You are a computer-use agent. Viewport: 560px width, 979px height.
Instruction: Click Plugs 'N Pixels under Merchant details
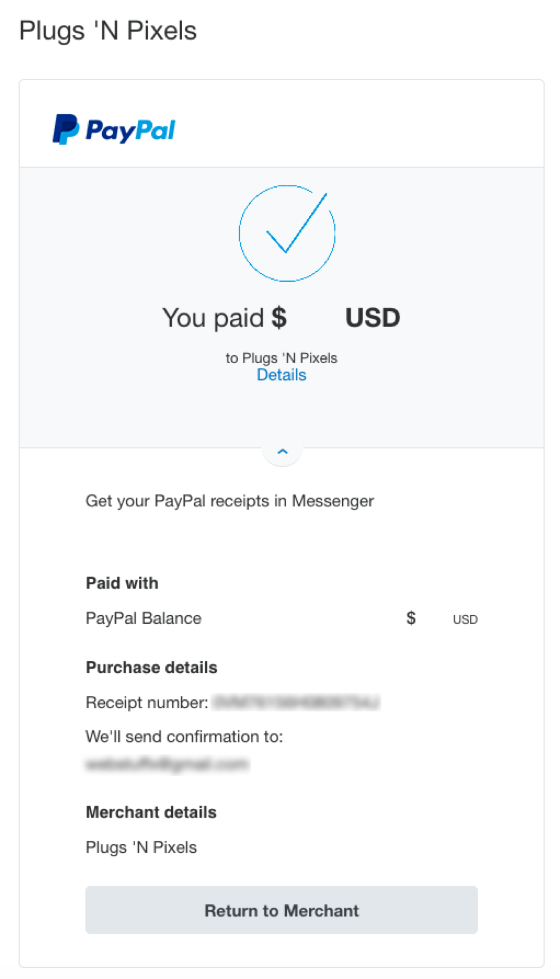(x=141, y=847)
